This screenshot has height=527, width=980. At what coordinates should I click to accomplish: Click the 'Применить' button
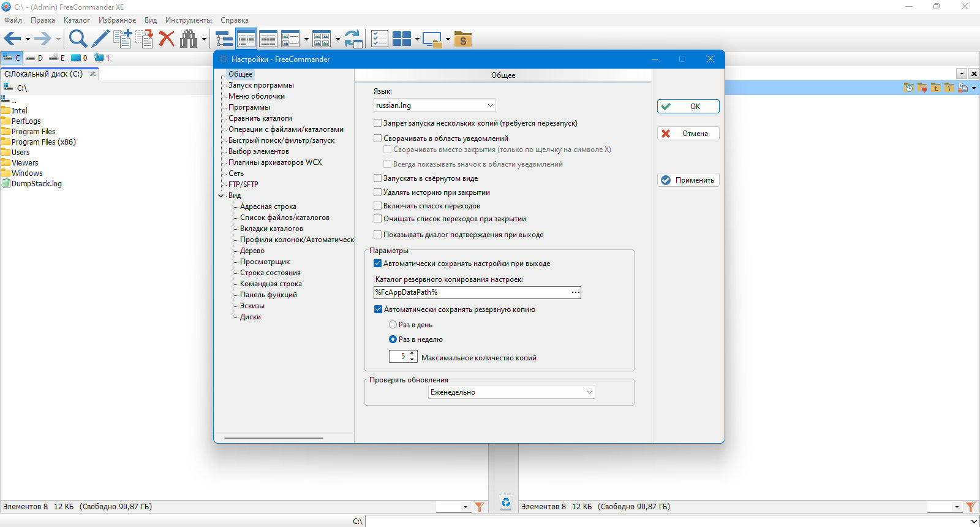[x=688, y=180]
